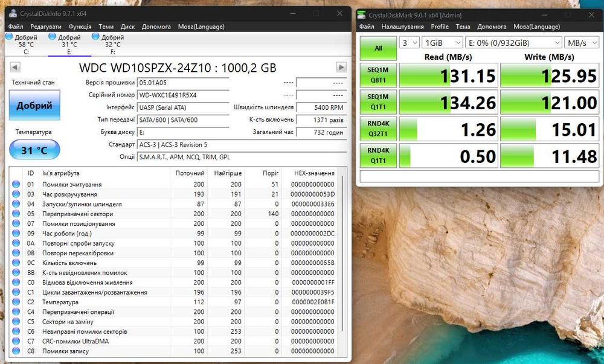Open Редагувати menu in CrystalDiskInfo
The height and width of the screenshot is (364, 604).
click(x=46, y=27)
